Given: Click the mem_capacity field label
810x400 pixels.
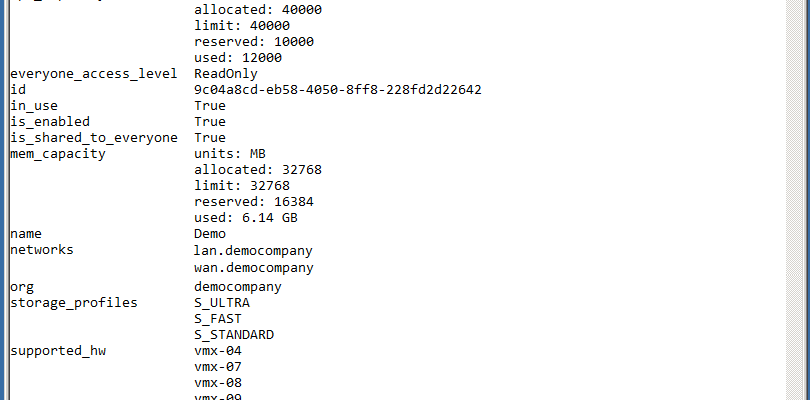Looking at the screenshot, I should point(57,154).
